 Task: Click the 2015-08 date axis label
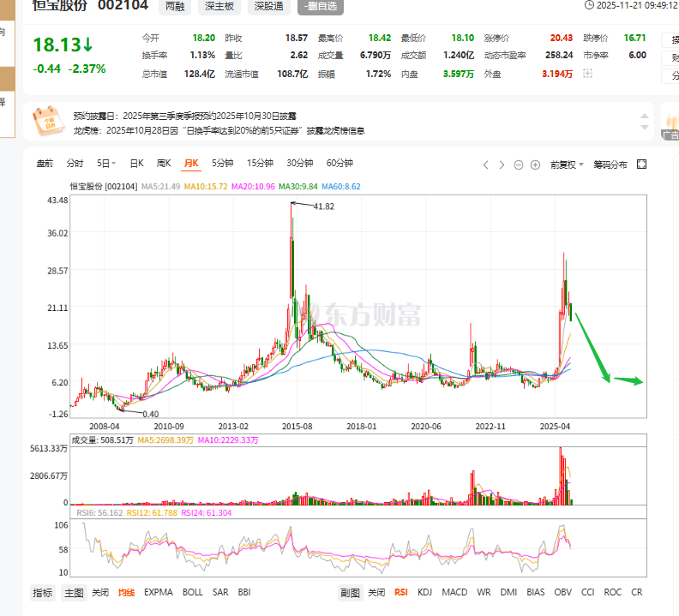click(x=297, y=427)
